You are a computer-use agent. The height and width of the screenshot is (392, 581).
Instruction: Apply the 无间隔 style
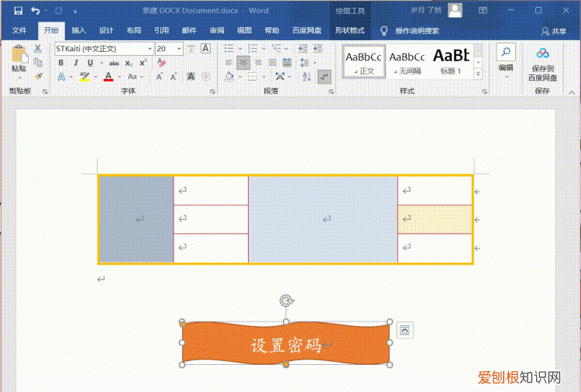point(407,61)
